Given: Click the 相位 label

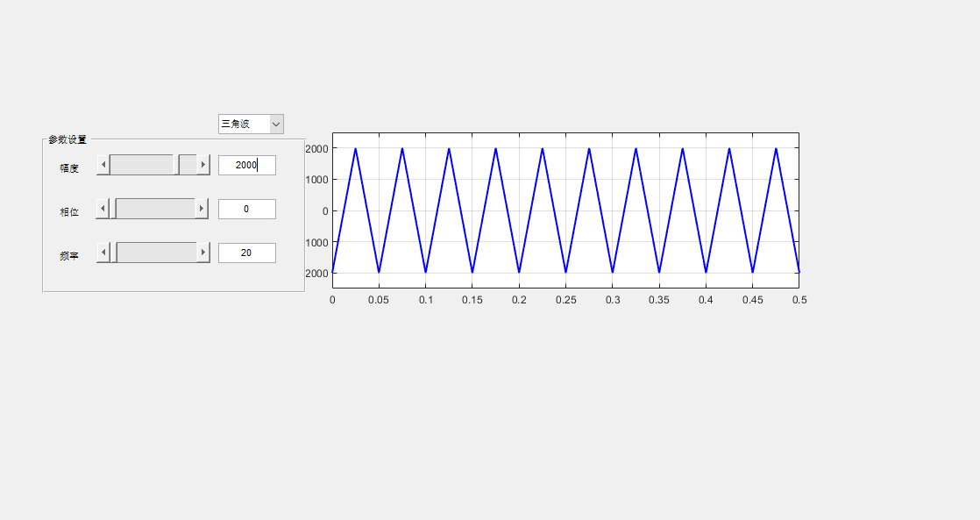Looking at the screenshot, I should click(x=69, y=212).
